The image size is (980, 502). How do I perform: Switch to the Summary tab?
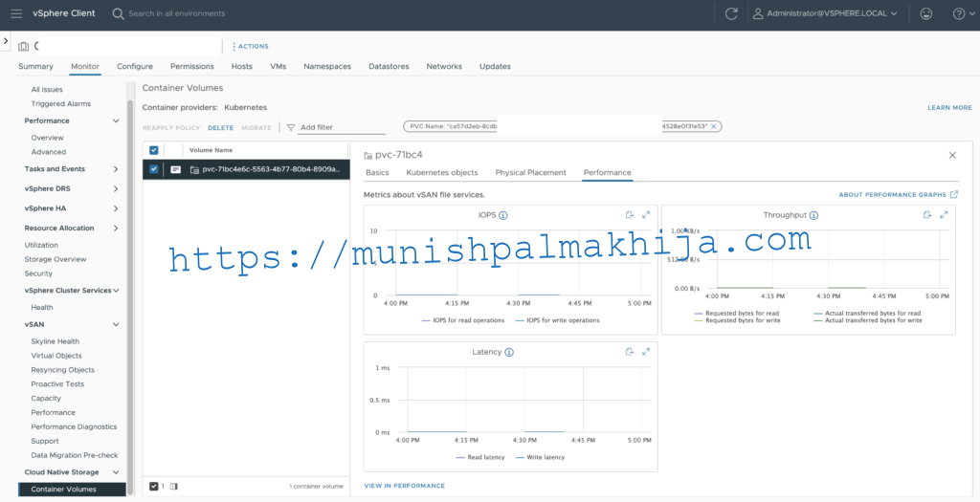coord(35,66)
